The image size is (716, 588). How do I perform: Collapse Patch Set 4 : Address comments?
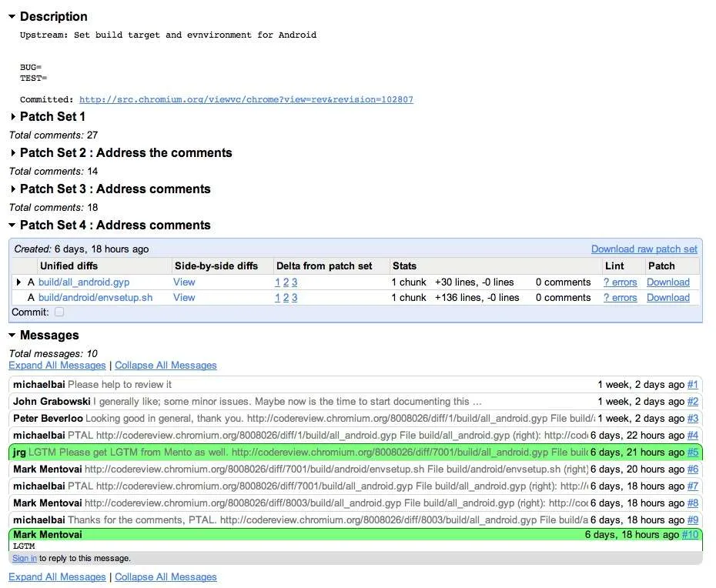tap(12, 225)
